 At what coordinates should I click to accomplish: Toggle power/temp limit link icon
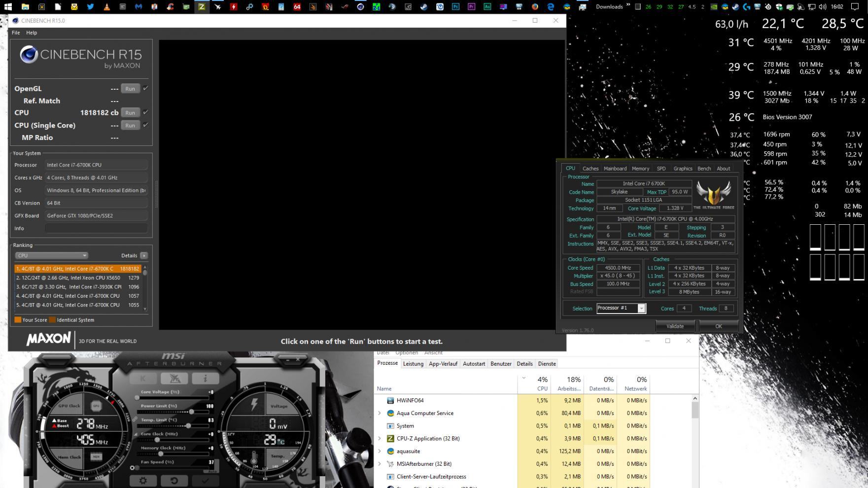coord(135,419)
